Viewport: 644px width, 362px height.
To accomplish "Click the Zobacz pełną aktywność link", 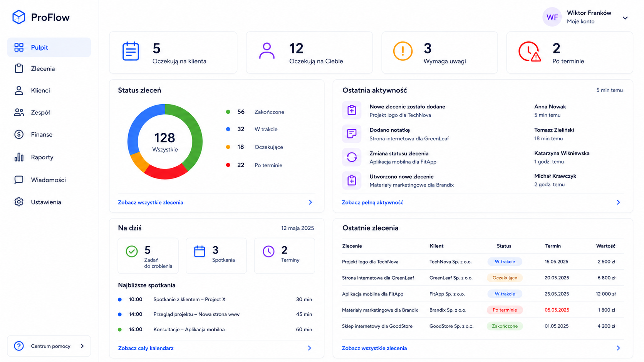I will (372, 202).
